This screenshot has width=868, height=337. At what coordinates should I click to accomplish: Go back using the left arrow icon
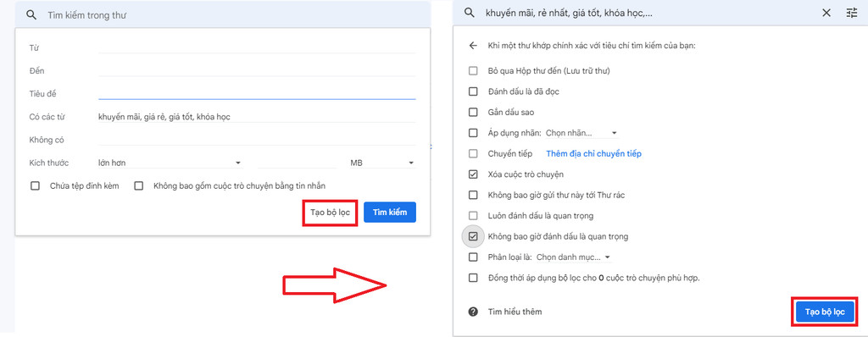[x=473, y=46]
